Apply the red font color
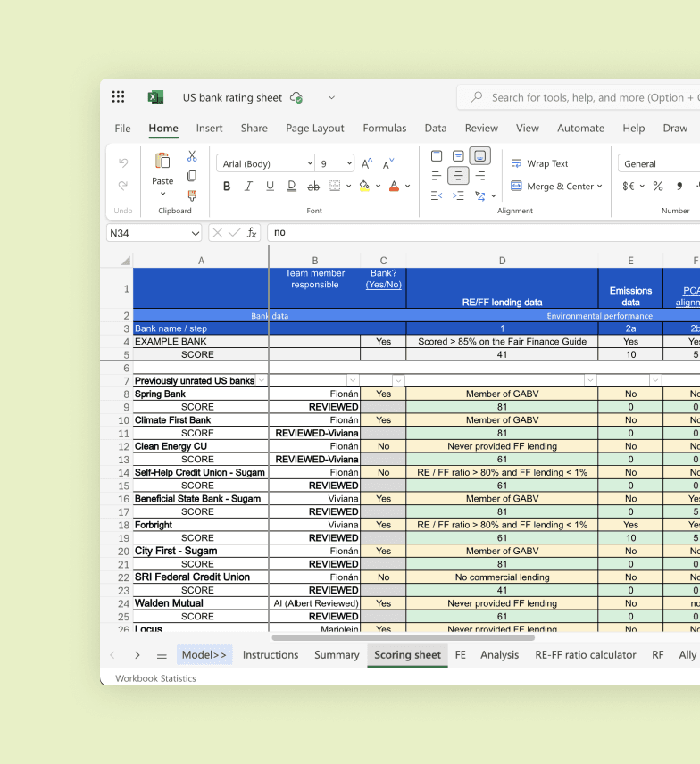Image resolution: width=700 pixels, height=764 pixels. click(x=394, y=186)
